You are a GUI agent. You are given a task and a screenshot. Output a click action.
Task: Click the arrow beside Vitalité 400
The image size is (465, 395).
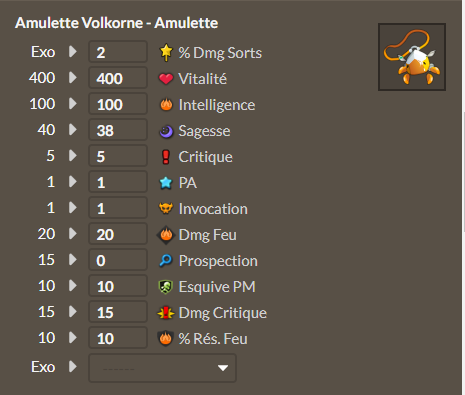coord(73,77)
